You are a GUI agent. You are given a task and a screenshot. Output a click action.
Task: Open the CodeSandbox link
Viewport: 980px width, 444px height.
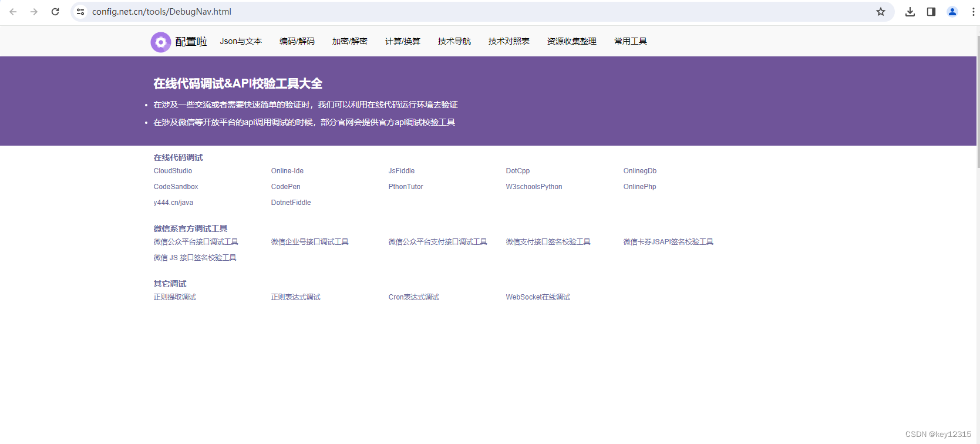click(176, 187)
